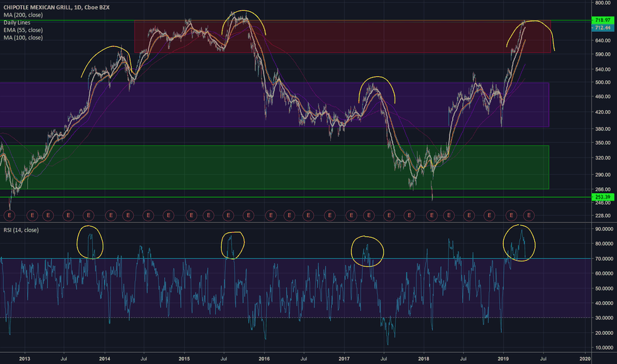
Task: Click the earliest earnings E marker
Action: 9,215
